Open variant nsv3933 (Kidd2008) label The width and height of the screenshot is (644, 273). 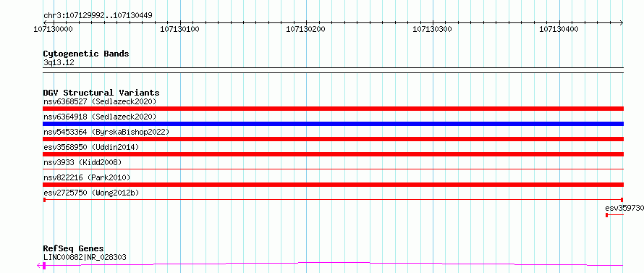pos(82,162)
